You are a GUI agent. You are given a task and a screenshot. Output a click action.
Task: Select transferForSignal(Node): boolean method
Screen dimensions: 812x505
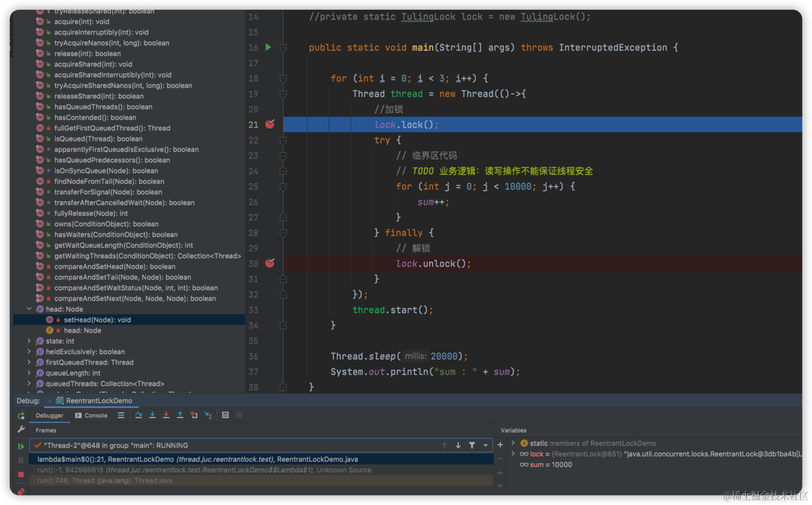pyautogui.click(x=108, y=192)
